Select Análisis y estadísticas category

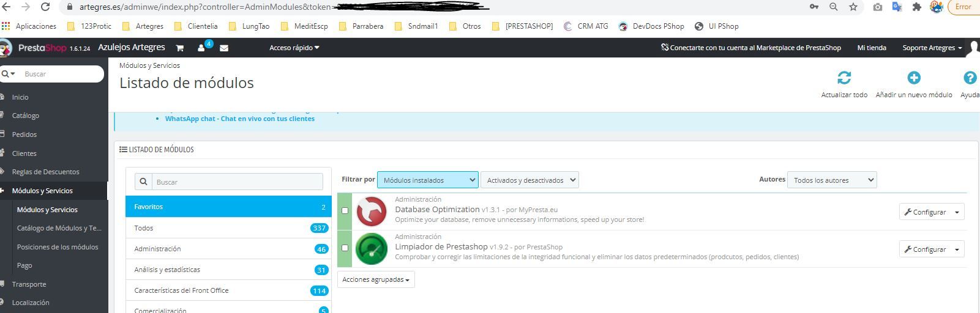(x=228, y=270)
